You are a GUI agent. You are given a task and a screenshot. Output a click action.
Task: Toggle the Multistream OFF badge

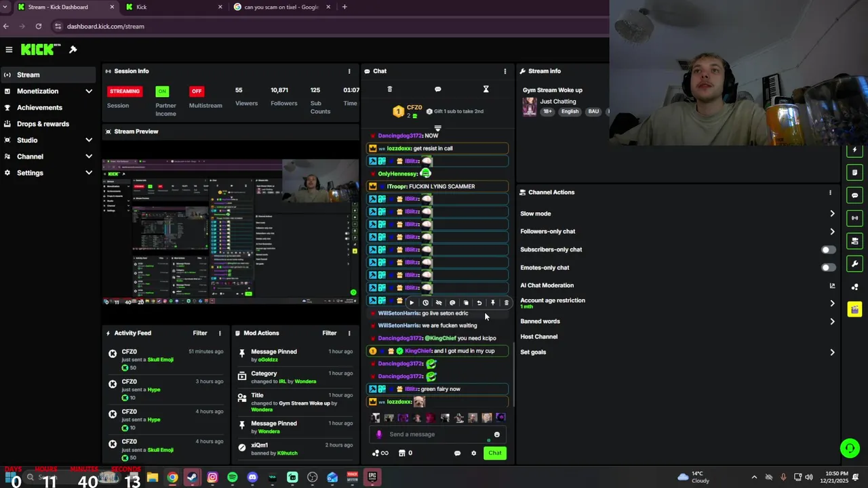pos(197,91)
